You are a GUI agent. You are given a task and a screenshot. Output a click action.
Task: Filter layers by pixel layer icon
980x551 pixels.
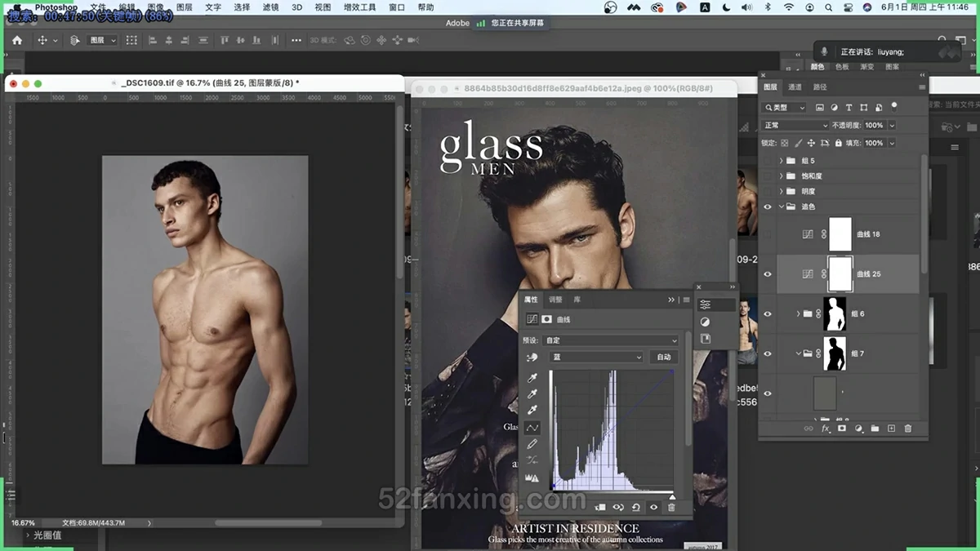click(820, 108)
